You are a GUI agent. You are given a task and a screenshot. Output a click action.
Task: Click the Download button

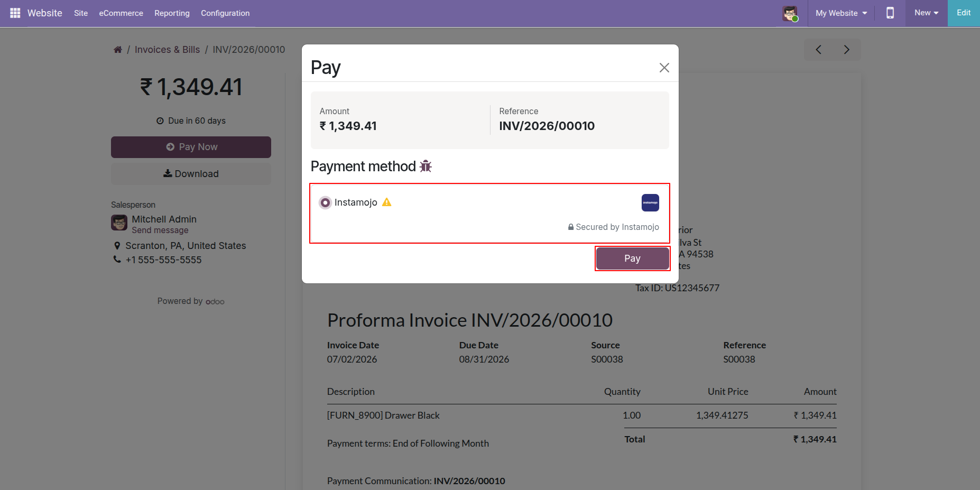pos(191,174)
